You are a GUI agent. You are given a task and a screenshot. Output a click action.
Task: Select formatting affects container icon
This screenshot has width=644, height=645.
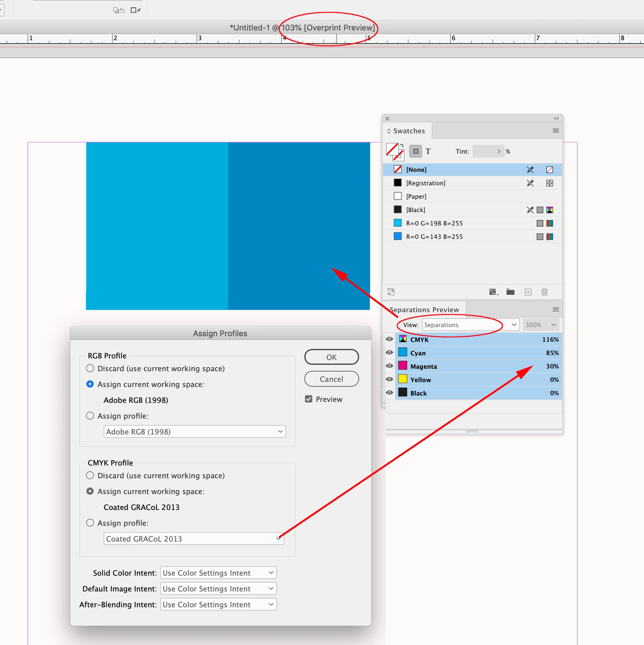415,151
